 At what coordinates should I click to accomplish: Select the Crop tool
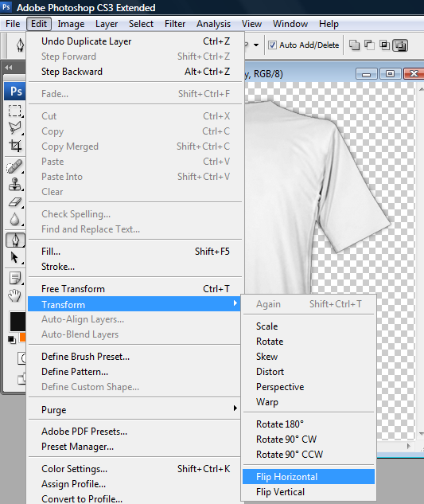click(15, 145)
